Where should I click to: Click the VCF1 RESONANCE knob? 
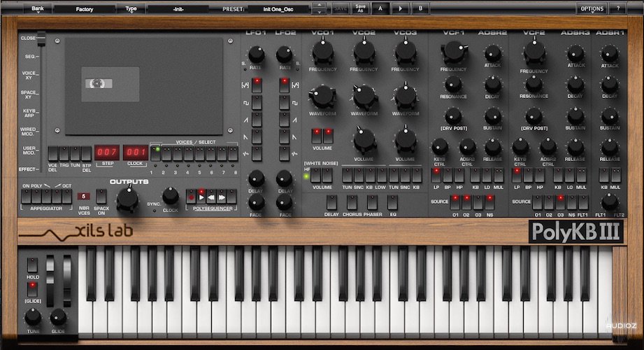coord(453,84)
